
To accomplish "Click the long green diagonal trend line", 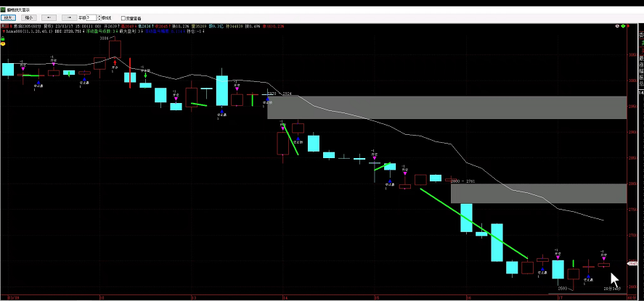I will point(473,223).
